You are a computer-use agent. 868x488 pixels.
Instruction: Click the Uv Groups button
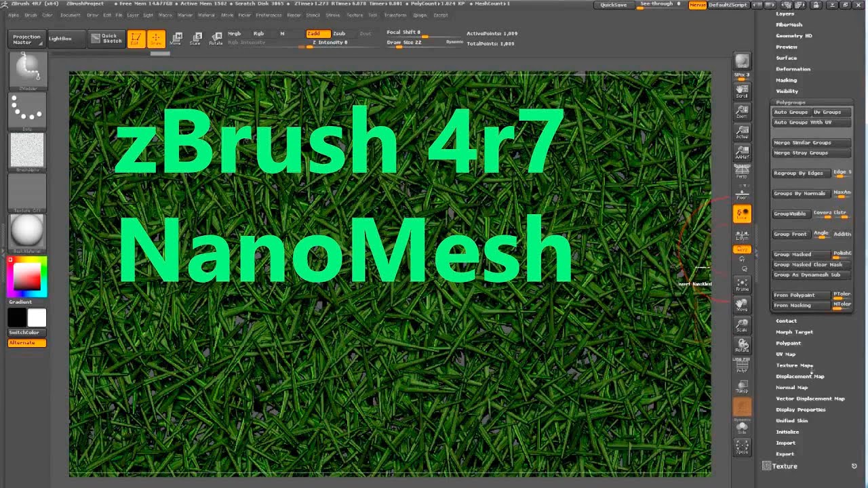click(x=831, y=113)
